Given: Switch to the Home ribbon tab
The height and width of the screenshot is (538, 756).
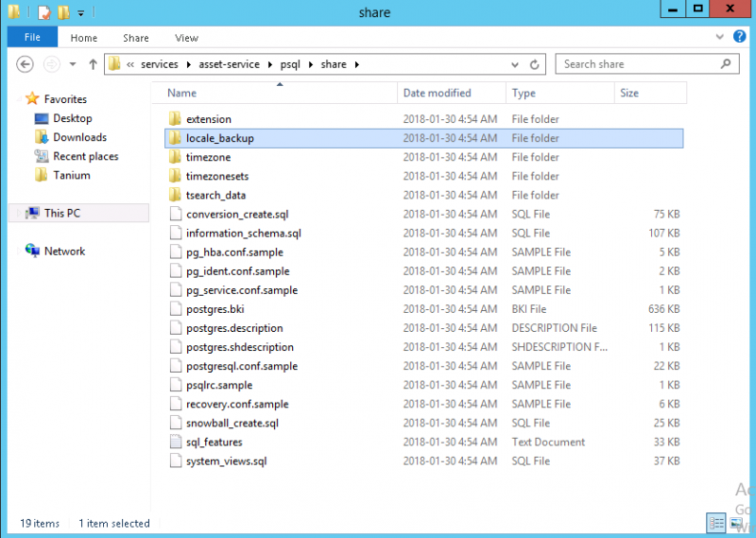Looking at the screenshot, I should pyautogui.click(x=84, y=38).
